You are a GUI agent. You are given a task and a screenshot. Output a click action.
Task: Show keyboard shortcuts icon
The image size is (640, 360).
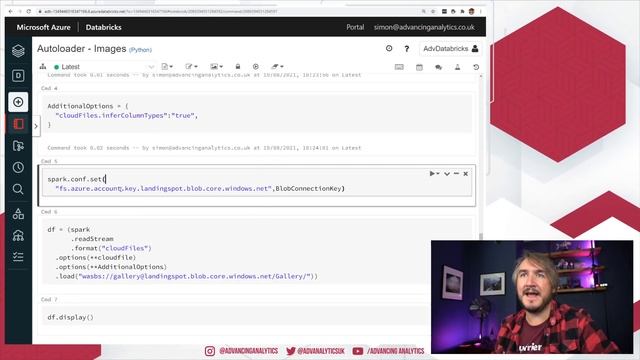[x=399, y=67]
